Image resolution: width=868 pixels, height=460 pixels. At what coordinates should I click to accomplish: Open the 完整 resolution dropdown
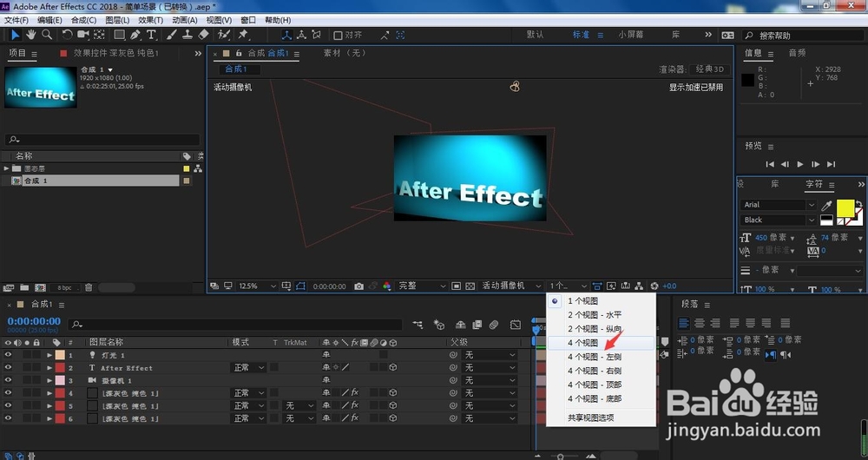(422, 286)
